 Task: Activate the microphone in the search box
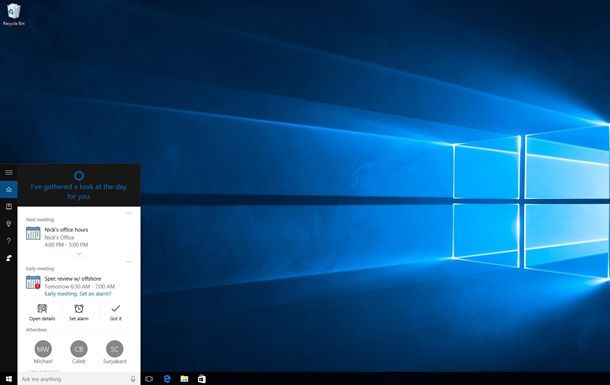(133, 379)
